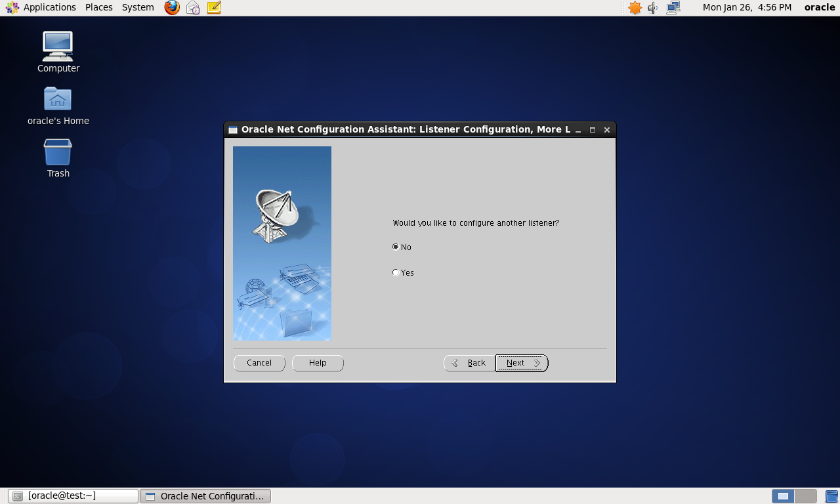This screenshot has width=840, height=504.
Task: Go Back to the previous step
Action: pos(469,363)
